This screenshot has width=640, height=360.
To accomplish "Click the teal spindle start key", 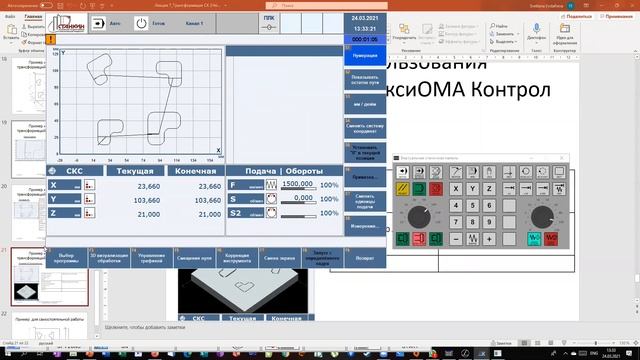I will pyautogui.click(x=534, y=239).
